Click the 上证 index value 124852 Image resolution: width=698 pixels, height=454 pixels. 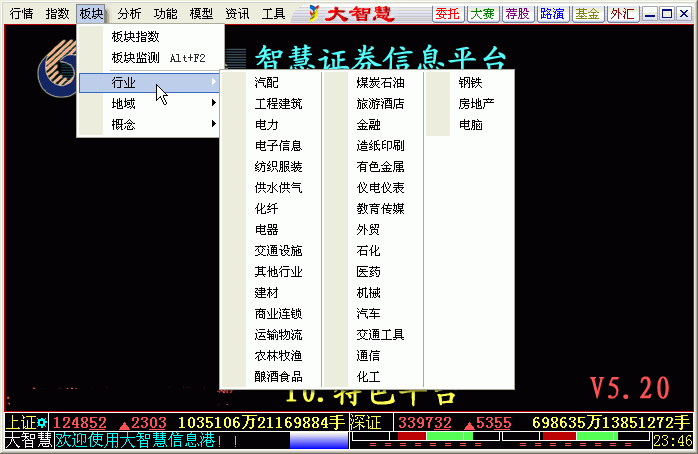80,422
